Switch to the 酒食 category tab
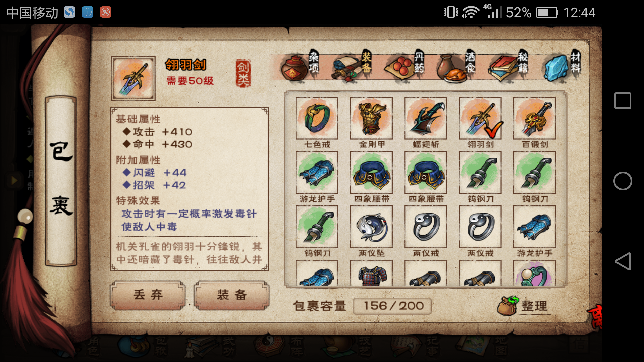 (x=456, y=66)
